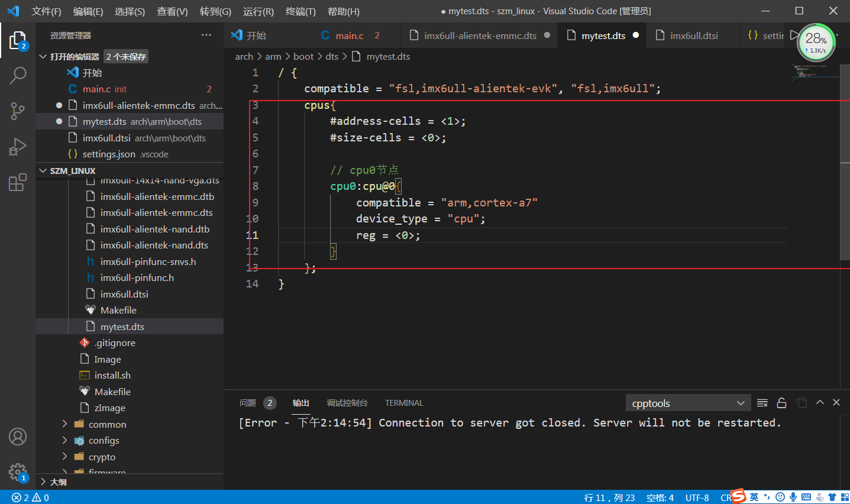Click unsaved-changes dot on mytest.dts tab
850x504 pixels.
coord(636,35)
